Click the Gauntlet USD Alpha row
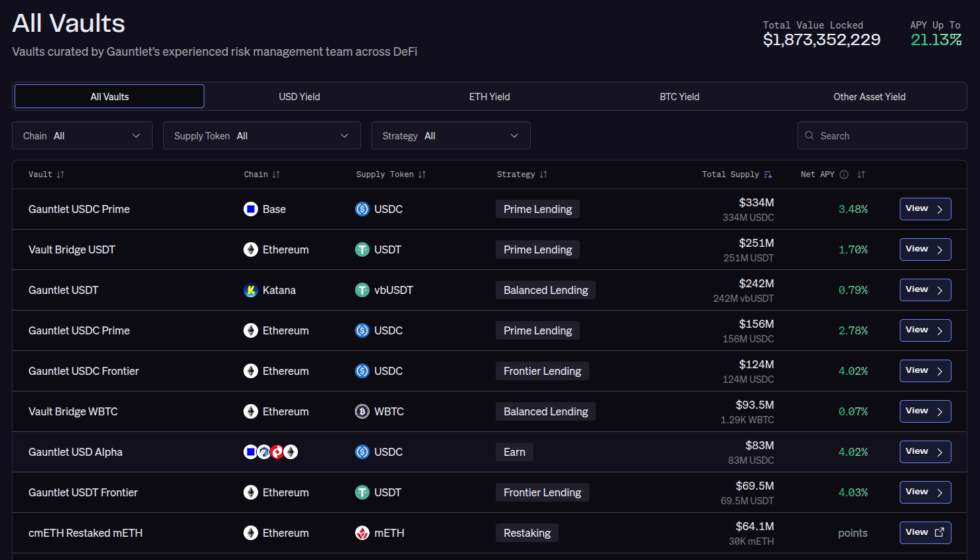The width and height of the screenshot is (980, 560). (x=76, y=452)
